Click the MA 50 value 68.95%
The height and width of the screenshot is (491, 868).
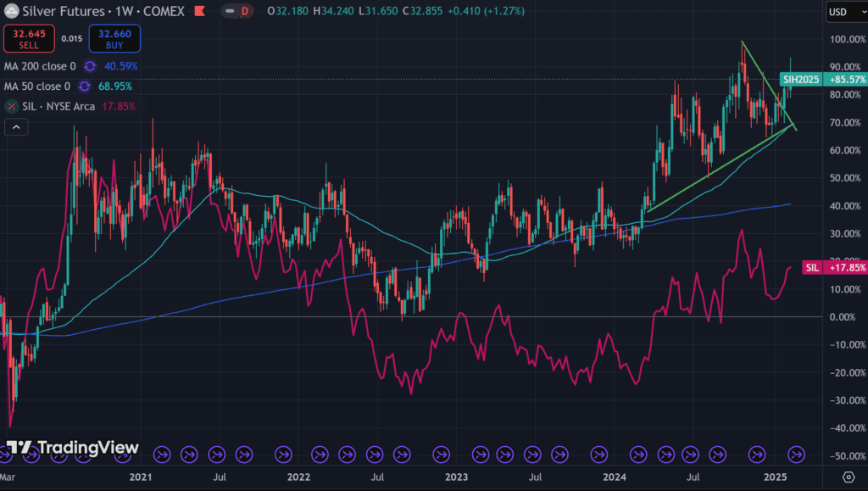115,86
